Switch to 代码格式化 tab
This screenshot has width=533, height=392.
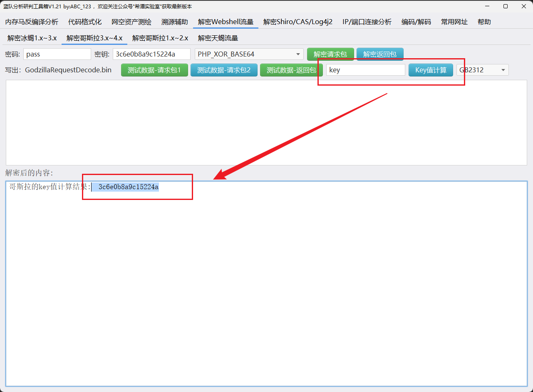coord(85,22)
